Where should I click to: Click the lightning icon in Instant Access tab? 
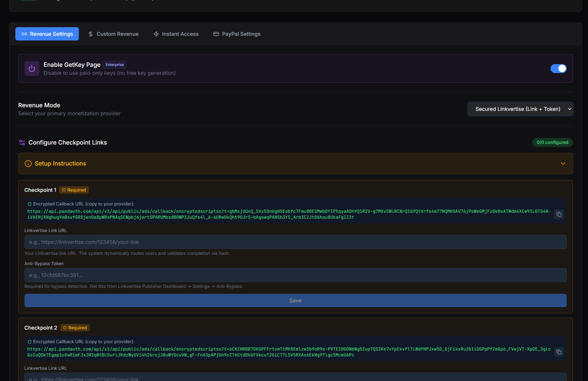[156, 34]
